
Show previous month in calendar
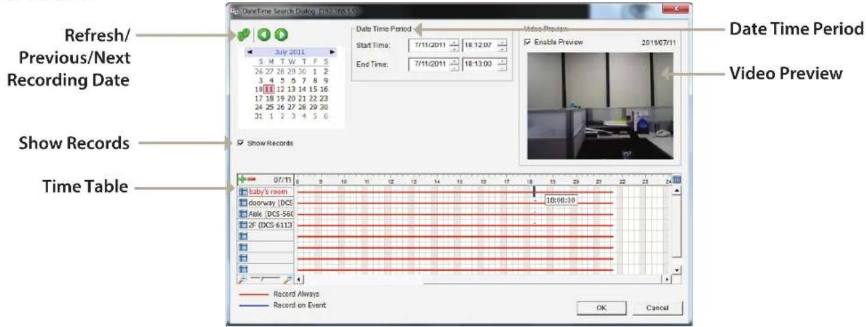coord(250,51)
